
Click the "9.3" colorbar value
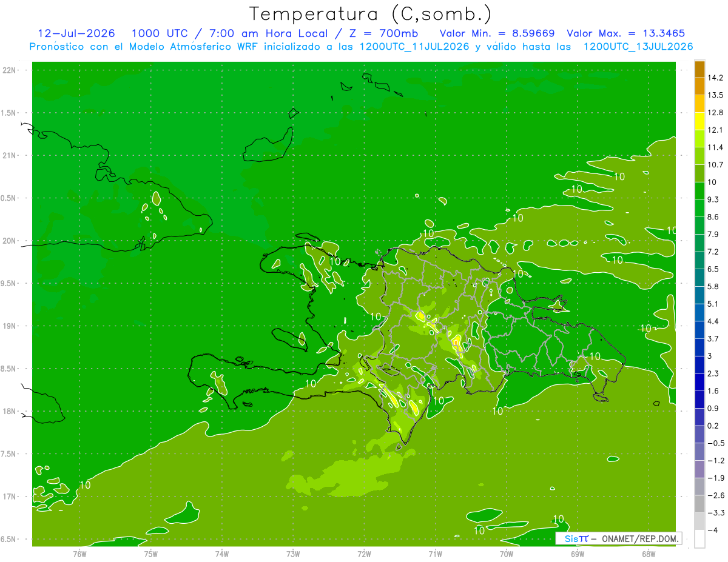[713, 199]
